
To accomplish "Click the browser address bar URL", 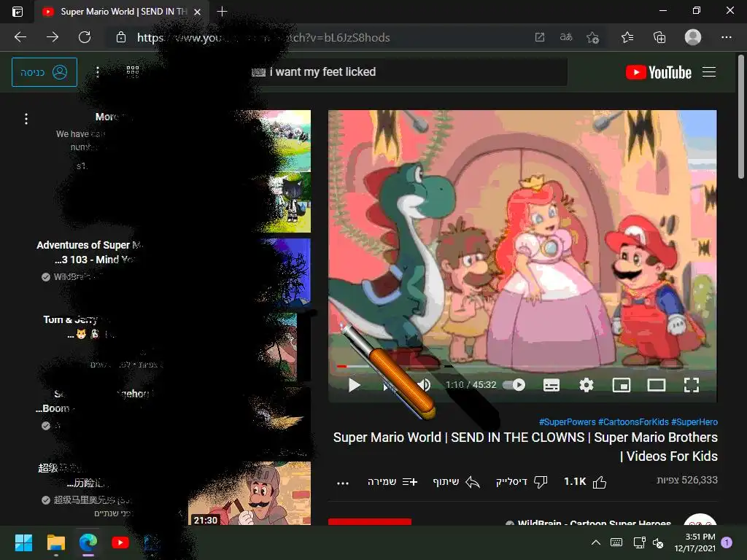I will (263, 38).
